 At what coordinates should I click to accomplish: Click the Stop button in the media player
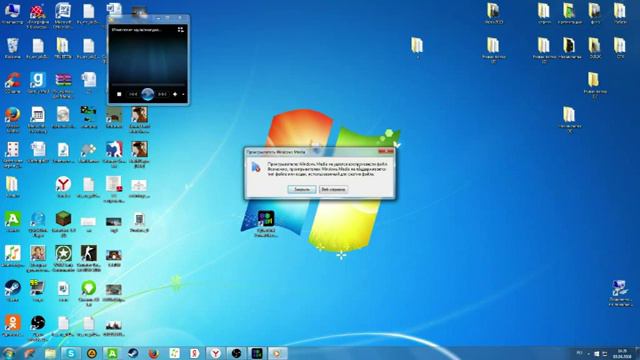[x=119, y=94]
